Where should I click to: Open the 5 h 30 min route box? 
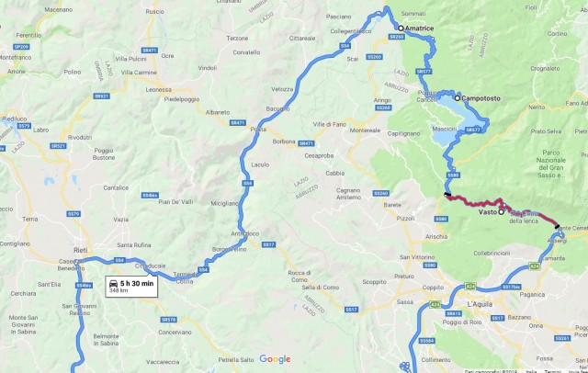(131, 287)
